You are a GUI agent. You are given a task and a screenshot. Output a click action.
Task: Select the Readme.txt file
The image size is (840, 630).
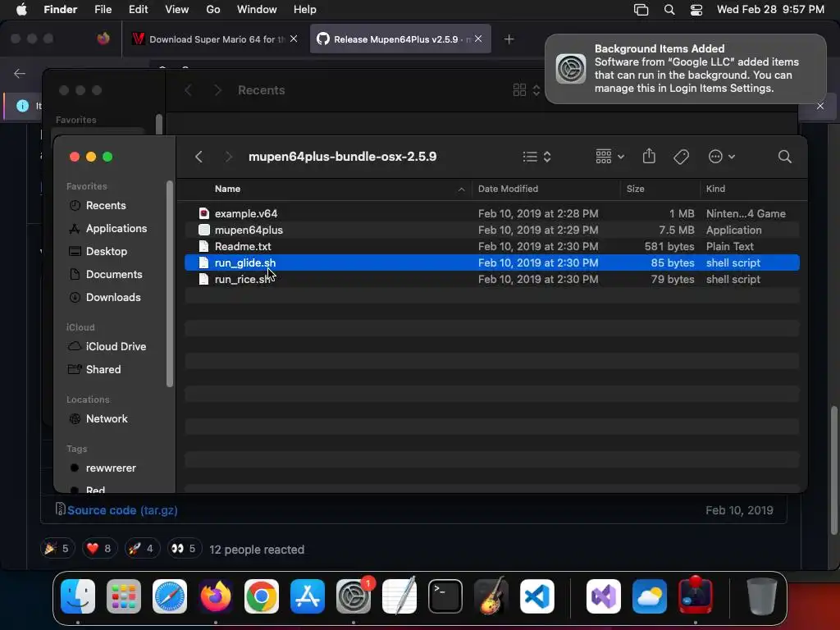(492, 246)
